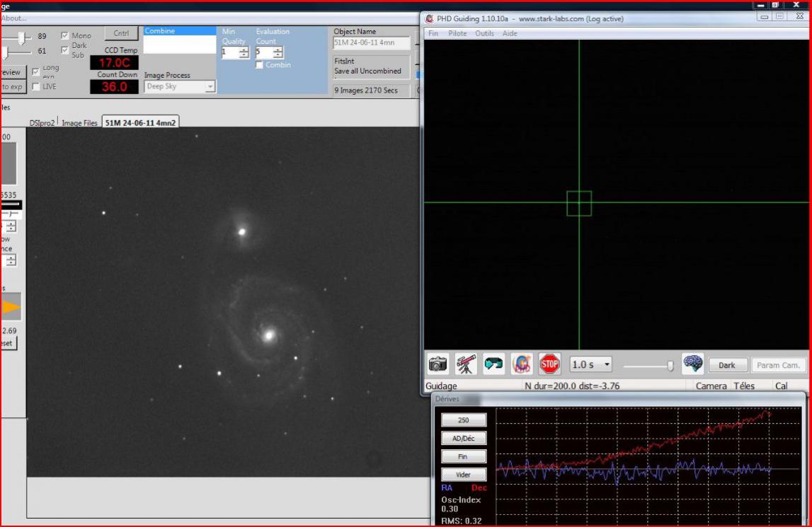Click the telescope connect icon
This screenshot has width=812, height=527.
tap(466, 364)
